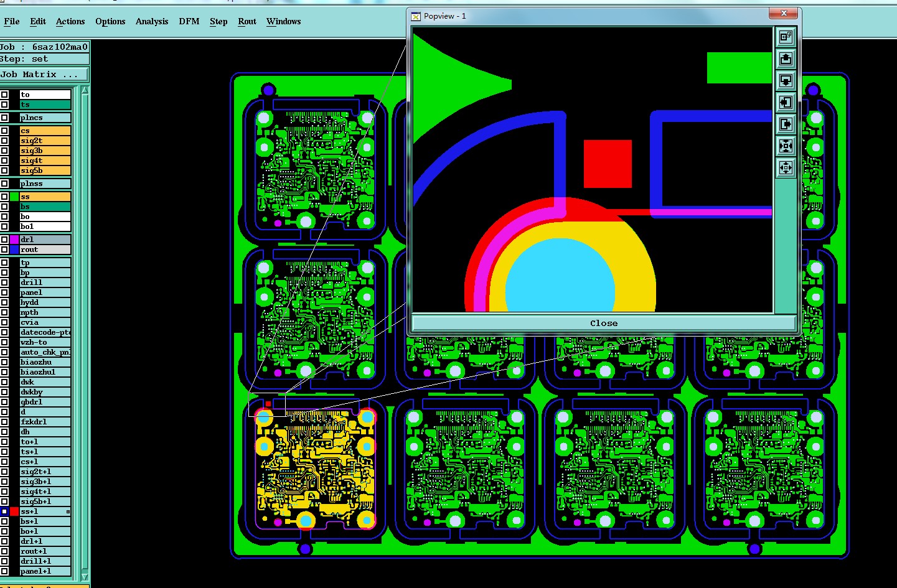Click the small marker icon on ss+1 row
The height and width of the screenshot is (588, 897).
coord(68,511)
